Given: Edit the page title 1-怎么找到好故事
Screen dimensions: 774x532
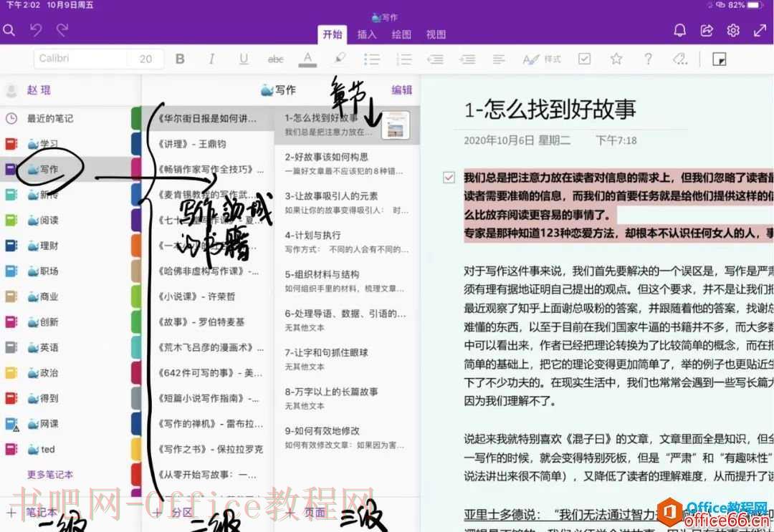Looking at the screenshot, I should coord(550,109).
